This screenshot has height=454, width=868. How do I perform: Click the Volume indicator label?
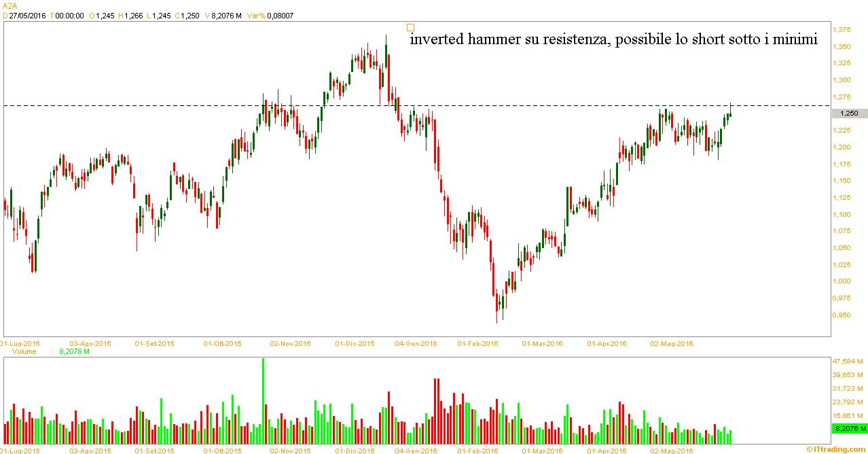tap(24, 352)
